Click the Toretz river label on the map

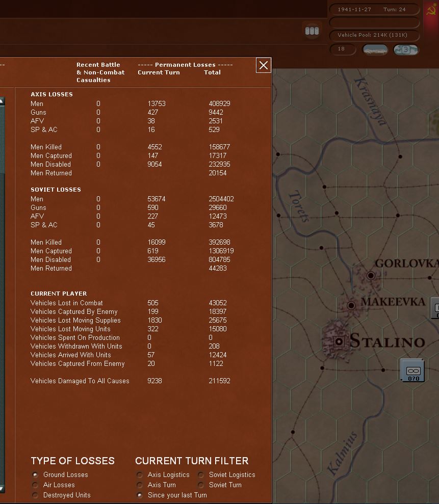(299, 206)
